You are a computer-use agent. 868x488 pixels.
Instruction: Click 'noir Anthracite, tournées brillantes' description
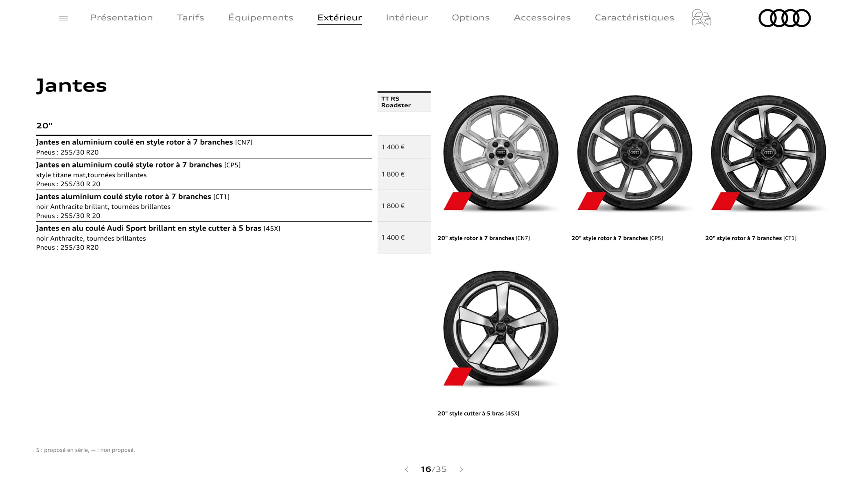pos(91,238)
